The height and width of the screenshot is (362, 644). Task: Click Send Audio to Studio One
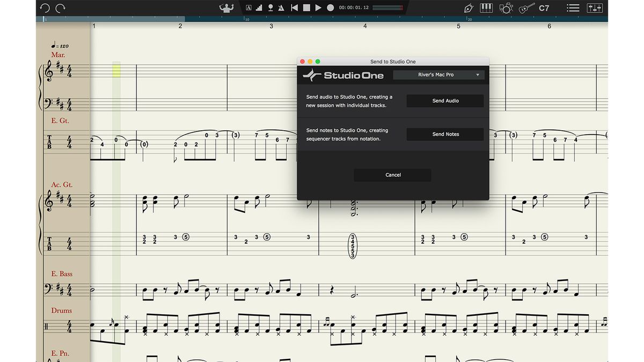pyautogui.click(x=445, y=100)
